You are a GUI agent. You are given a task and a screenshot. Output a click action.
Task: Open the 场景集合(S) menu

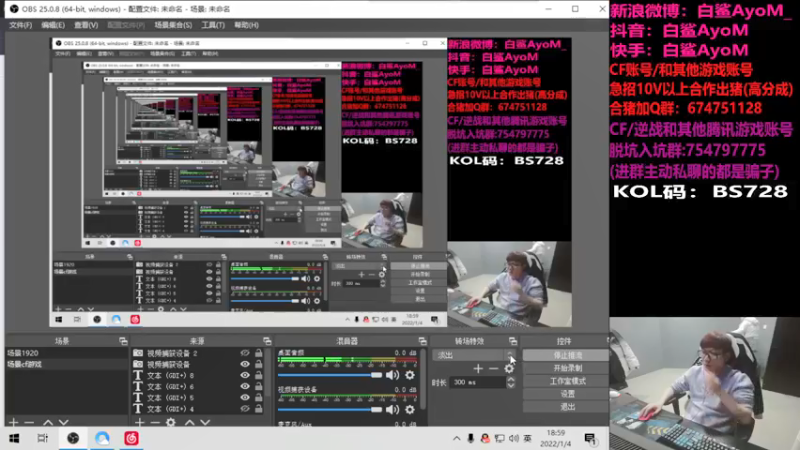pos(173,25)
